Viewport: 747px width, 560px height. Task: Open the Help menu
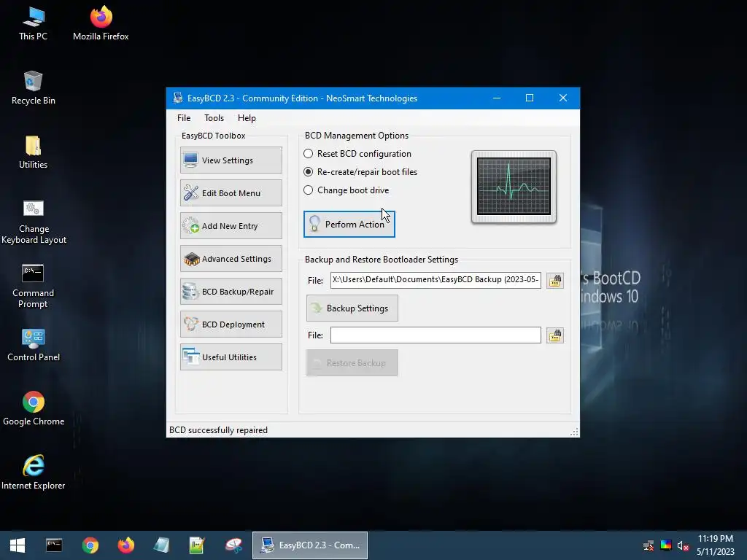247,118
